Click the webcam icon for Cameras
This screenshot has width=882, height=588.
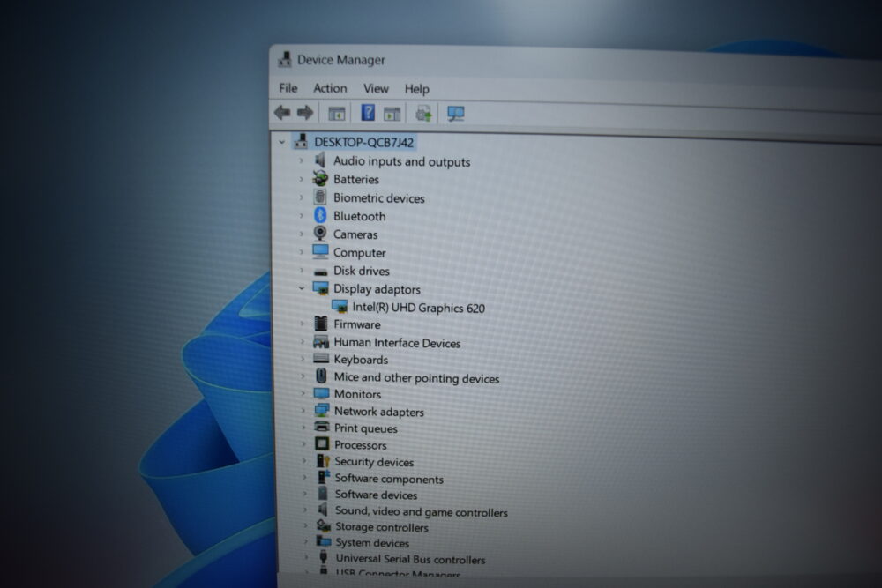coord(320,234)
